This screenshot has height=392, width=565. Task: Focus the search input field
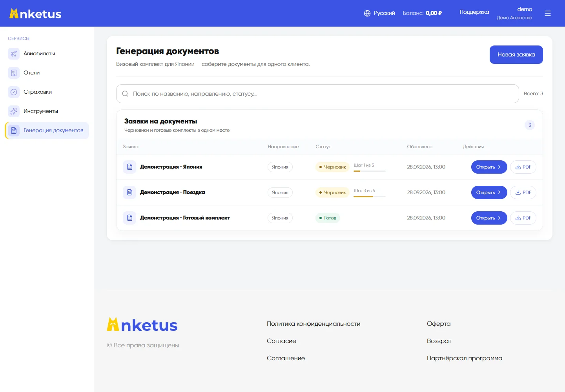click(317, 94)
